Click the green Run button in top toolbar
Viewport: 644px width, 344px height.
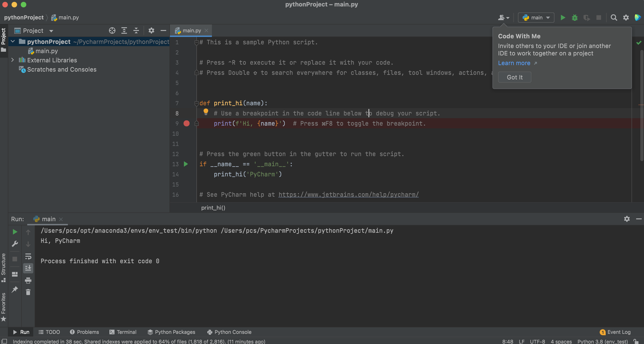click(563, 18)
